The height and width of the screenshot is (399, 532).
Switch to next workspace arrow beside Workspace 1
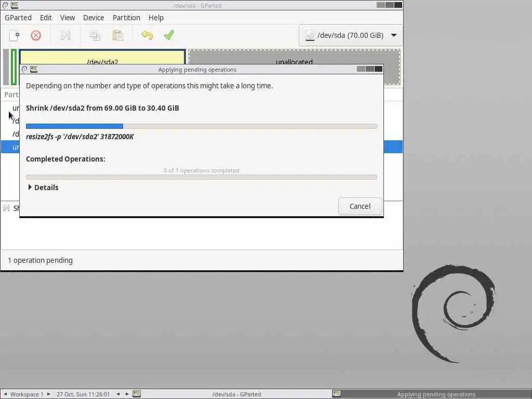coord(48,394)
